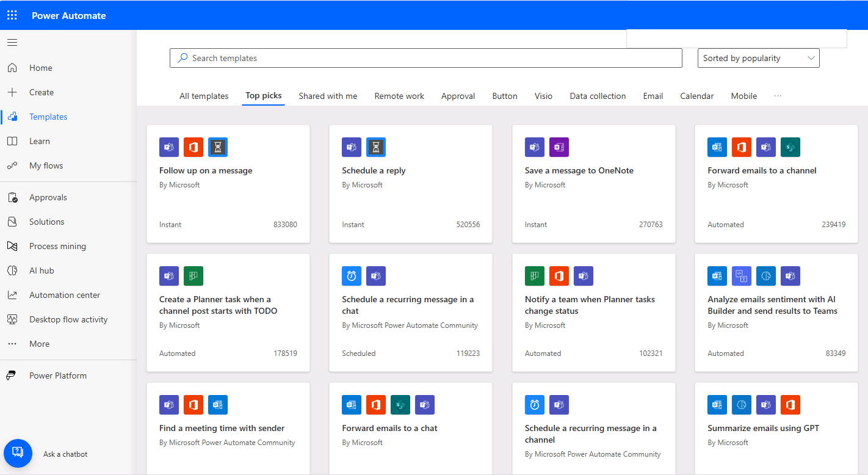Select the Top picks tab
Viewport: 868px width, 475px height.
(264, 96)
